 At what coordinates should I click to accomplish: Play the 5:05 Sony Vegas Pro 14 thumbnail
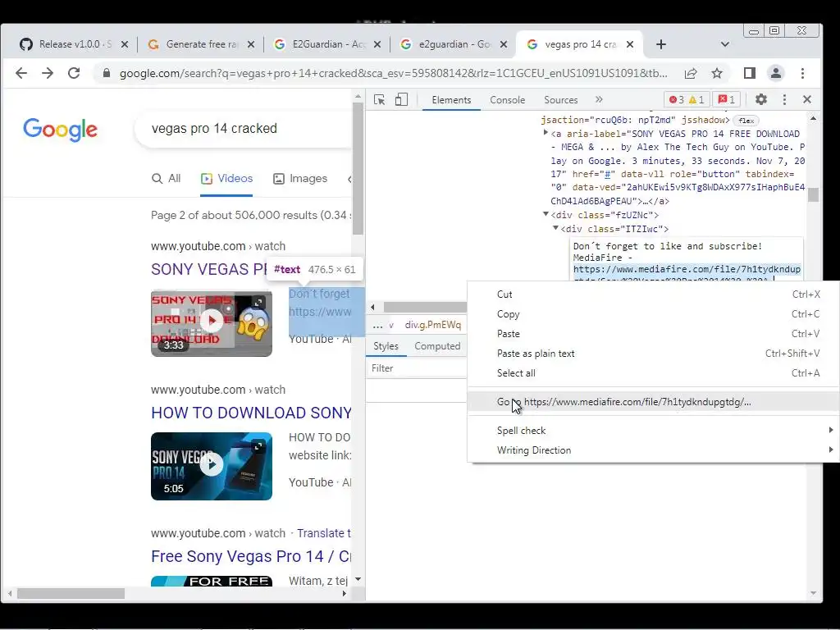tap(212, 466)
